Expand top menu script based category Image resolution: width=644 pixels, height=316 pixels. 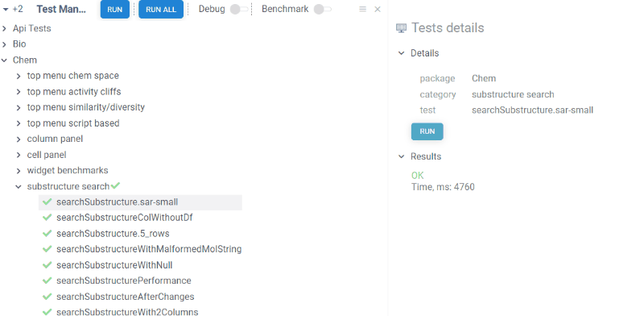19,123
